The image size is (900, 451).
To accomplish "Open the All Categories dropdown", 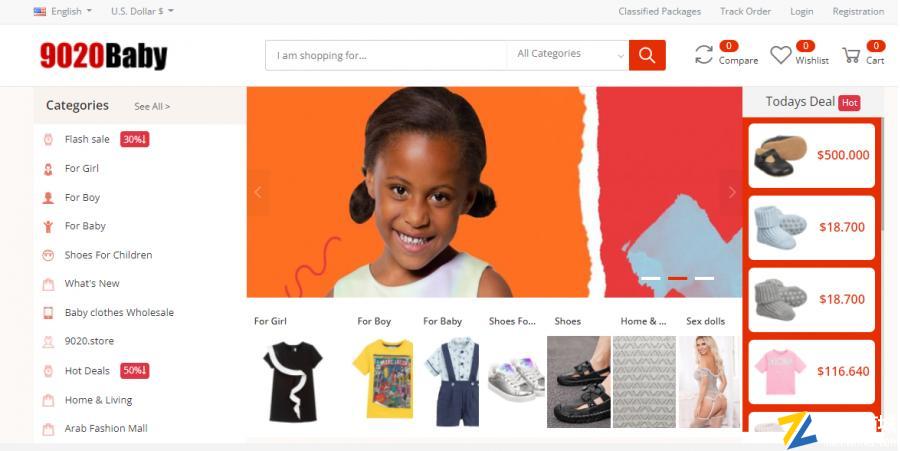I will 568,55.
